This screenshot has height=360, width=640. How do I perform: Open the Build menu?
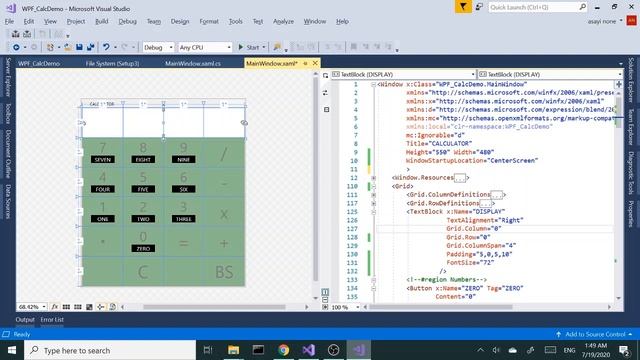pos(102,21)
